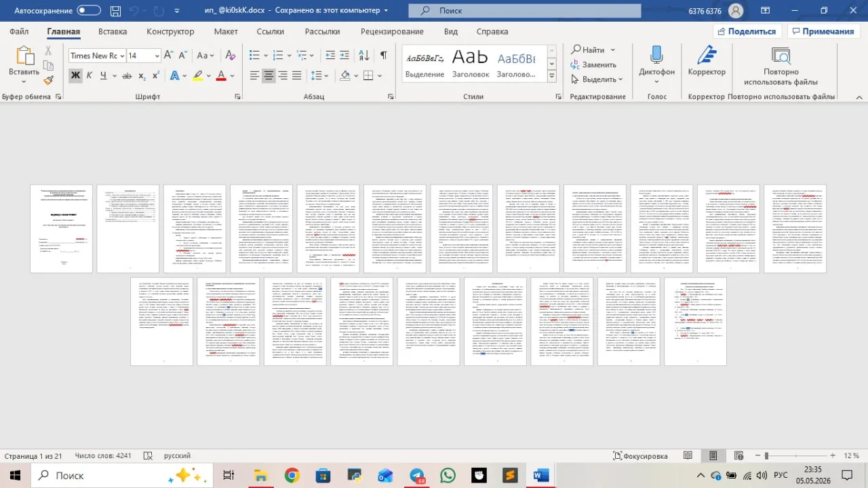
Task: Click the Заменить replace button
Action: [x=593, y=64]
